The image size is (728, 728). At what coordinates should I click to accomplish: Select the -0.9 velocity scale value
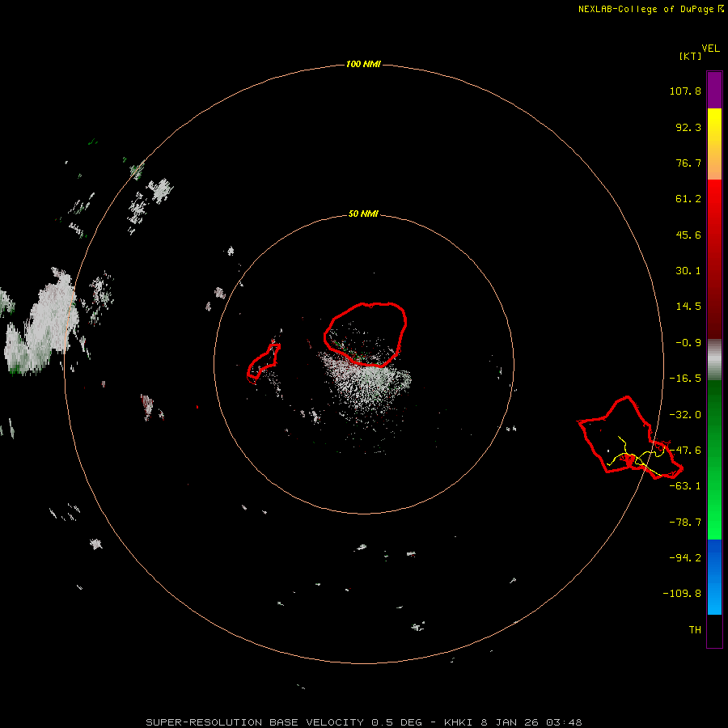pyautogui.click(x=688, y=343)
